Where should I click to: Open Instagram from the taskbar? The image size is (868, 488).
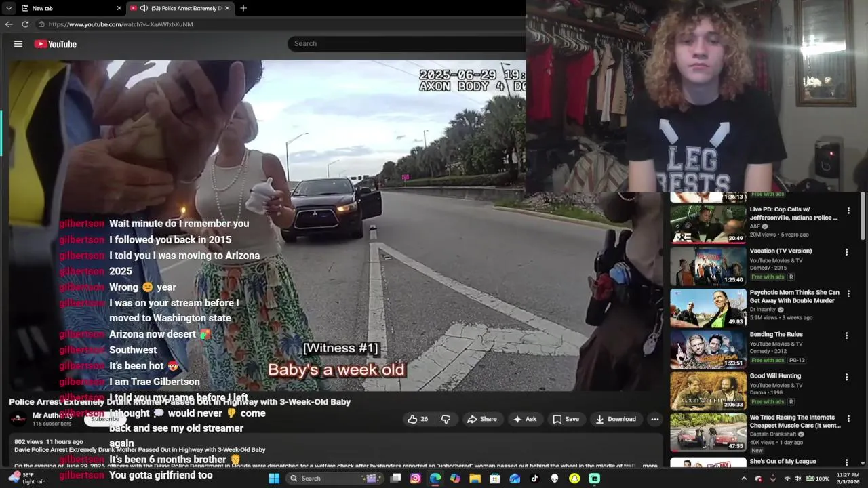416,478
